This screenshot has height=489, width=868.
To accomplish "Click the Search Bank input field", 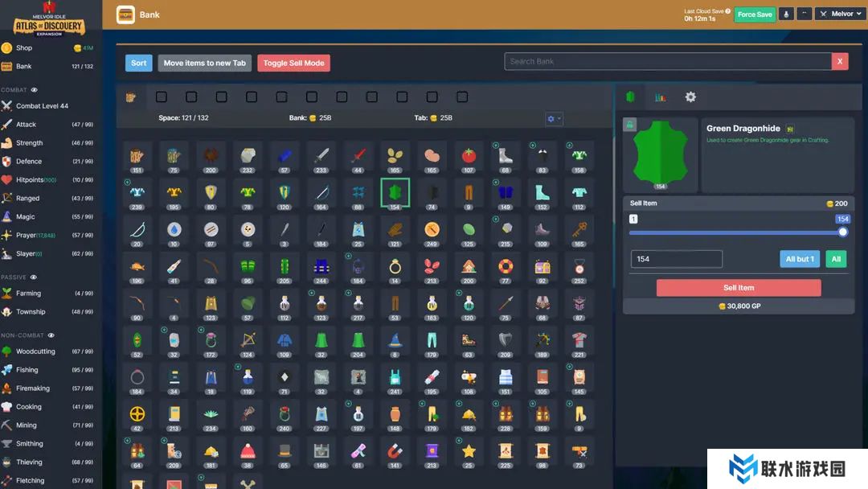I will pyautogui.click(x=667, y=62).
